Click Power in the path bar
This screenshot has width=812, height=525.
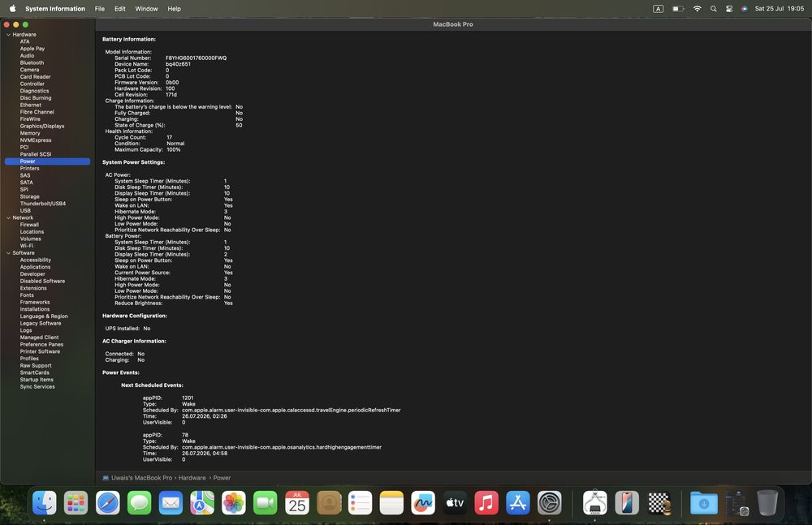pos(222,478)
